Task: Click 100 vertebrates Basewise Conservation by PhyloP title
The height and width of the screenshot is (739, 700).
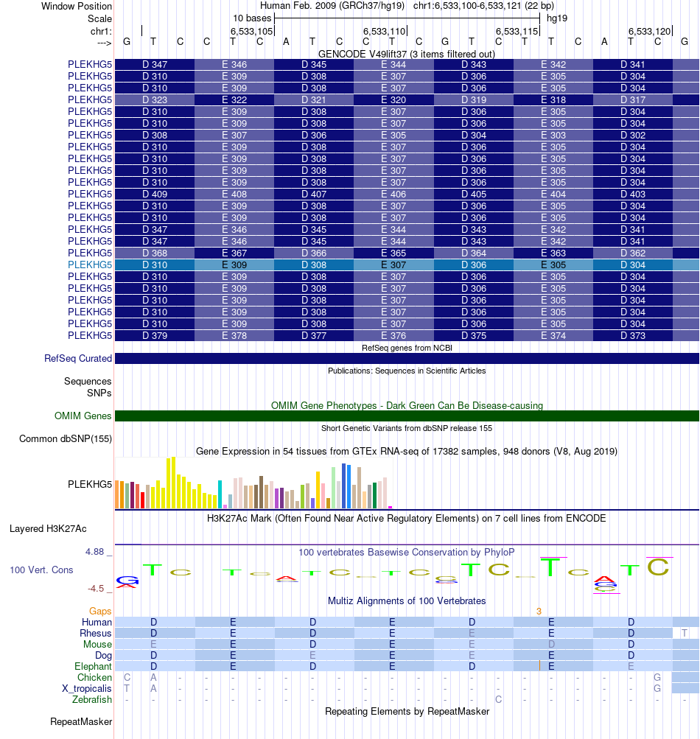Action: [x=406, y=552]
